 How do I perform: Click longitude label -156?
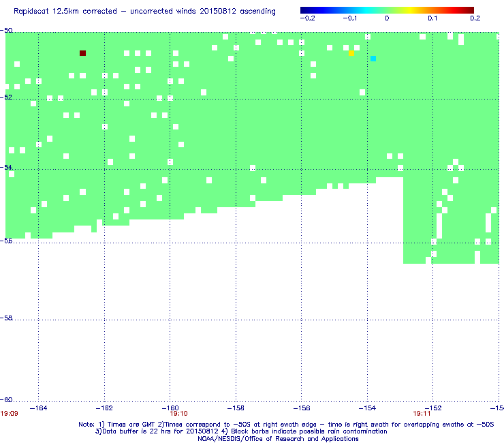(302, 408)
